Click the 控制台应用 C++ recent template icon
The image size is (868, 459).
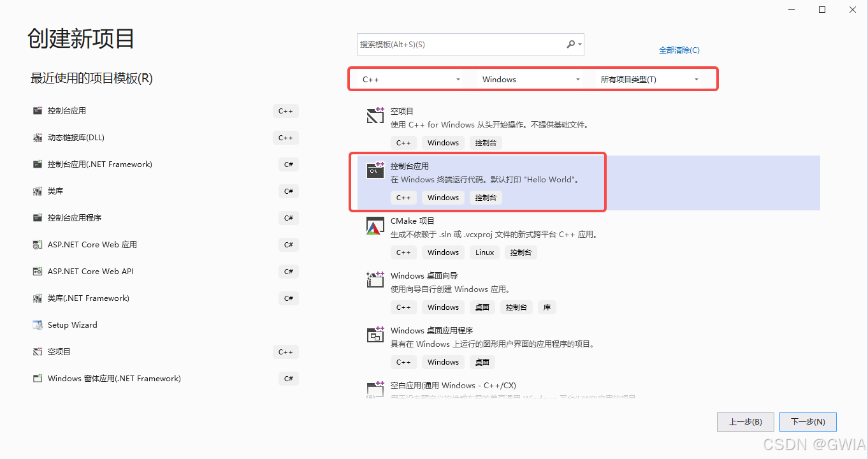[x=37, y=111]
